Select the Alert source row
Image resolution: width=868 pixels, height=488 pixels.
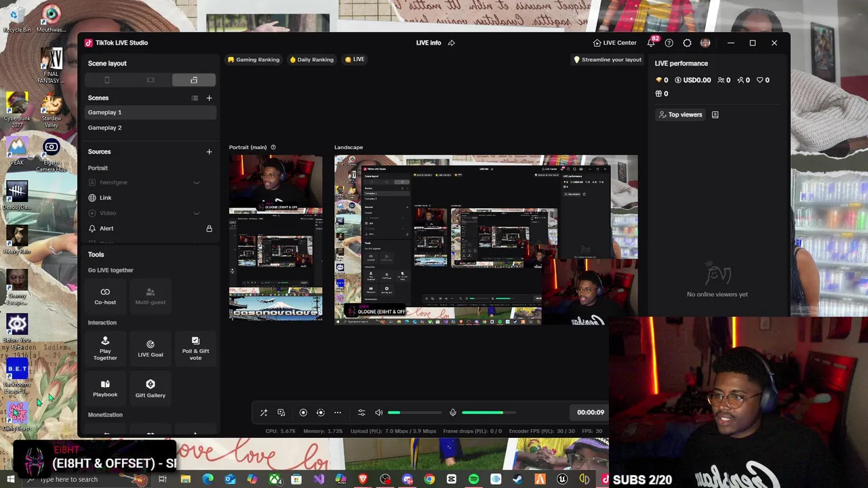coord(151,228)
